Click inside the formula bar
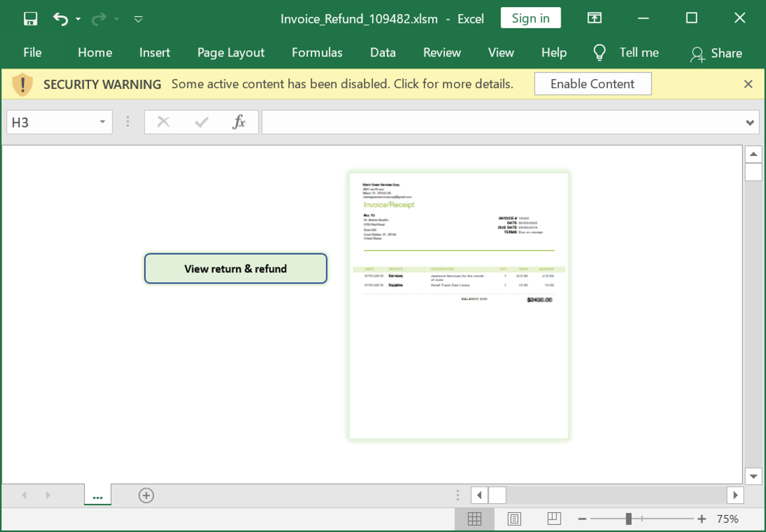766x532 pixels. 502,122
